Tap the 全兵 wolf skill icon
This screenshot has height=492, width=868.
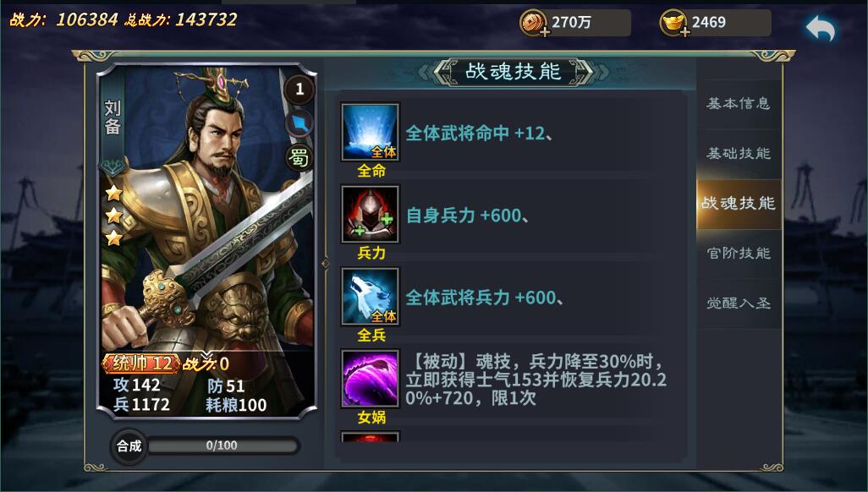tap(371, 296)
